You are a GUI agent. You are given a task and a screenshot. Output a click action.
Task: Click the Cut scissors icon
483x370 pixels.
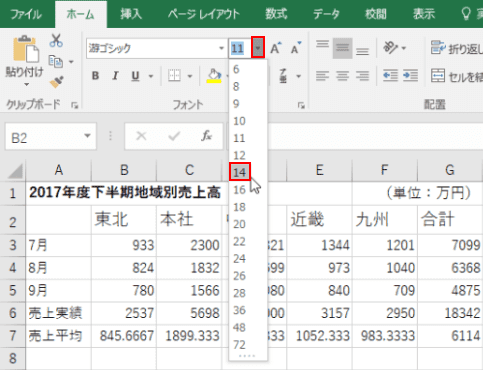point(56,41)
